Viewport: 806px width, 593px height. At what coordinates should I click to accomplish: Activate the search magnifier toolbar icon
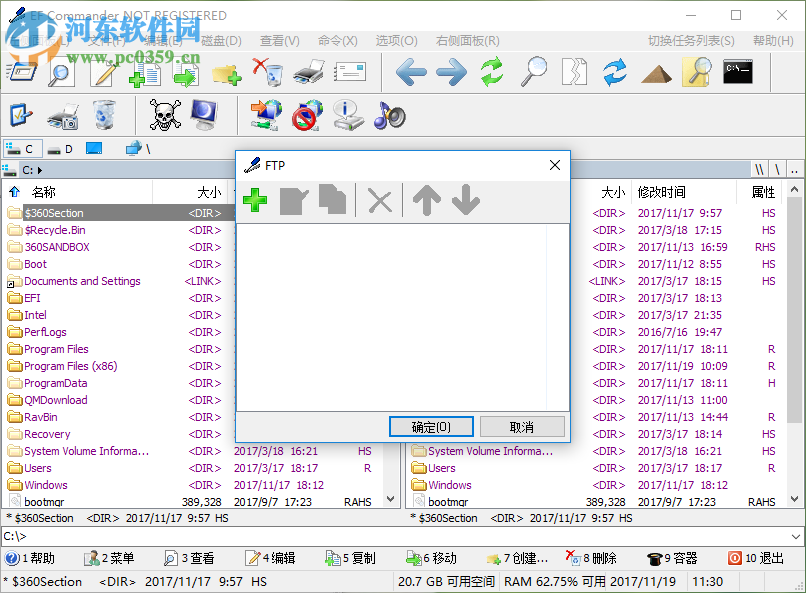[534, 72]
